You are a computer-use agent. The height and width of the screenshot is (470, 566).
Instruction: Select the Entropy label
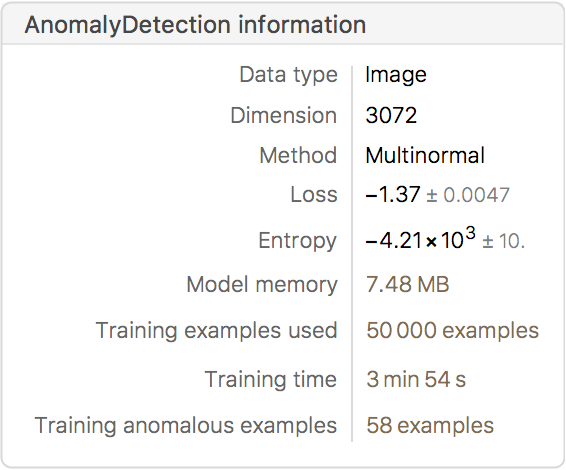298,241
